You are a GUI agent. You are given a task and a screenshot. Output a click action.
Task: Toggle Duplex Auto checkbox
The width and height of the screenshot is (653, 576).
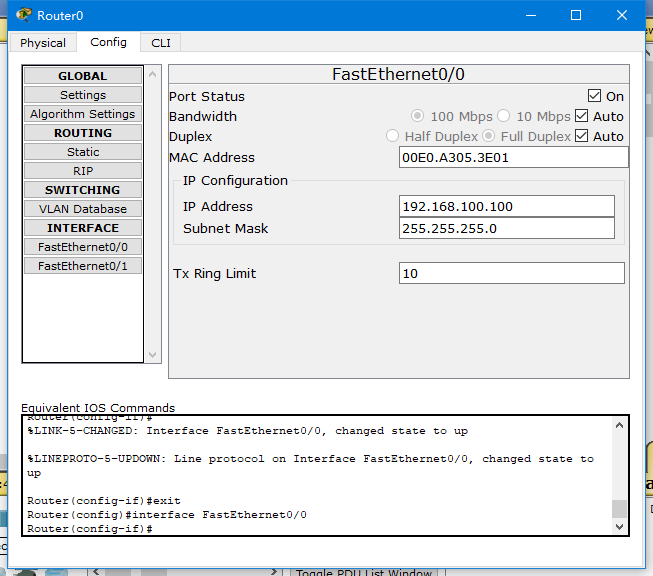(581, 136)
